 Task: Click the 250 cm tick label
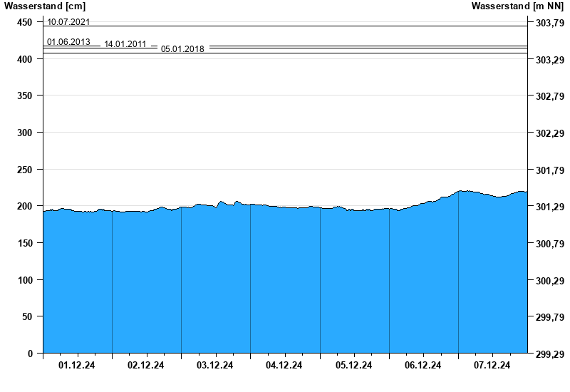coord(25,170)
